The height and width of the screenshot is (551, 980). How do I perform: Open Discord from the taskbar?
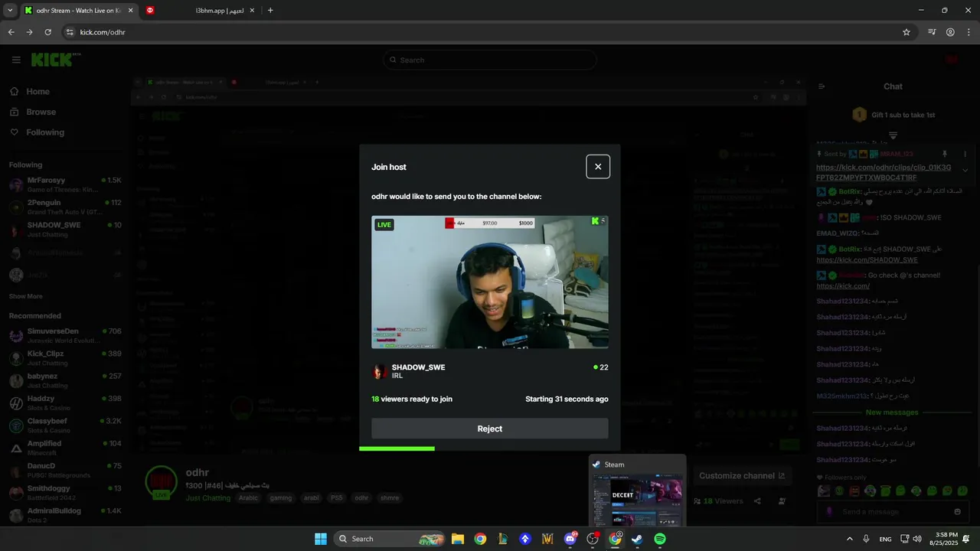click(570, 539)
